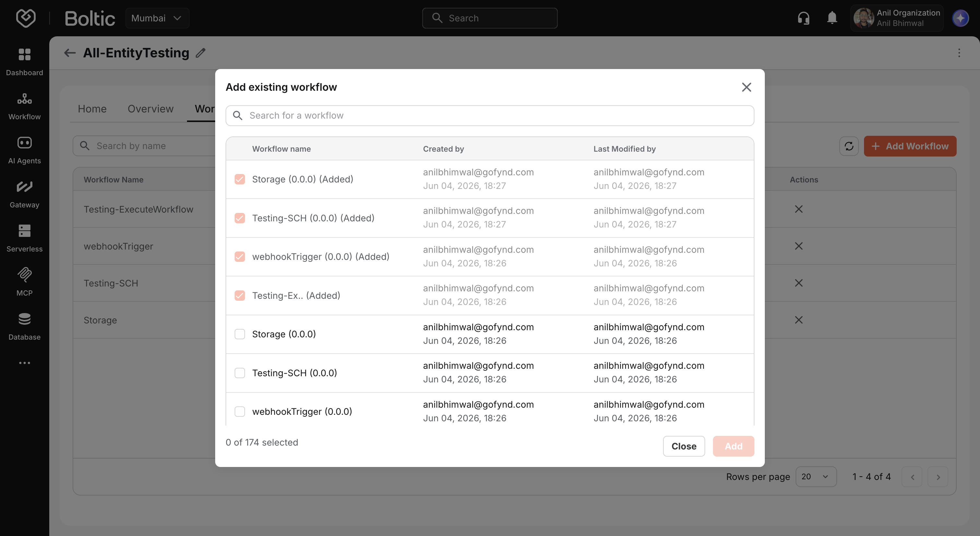The width and height of the screenshot is (980, 536).
Task: Focus the Search for a workflow field
Action: click(x=490, y=116)
